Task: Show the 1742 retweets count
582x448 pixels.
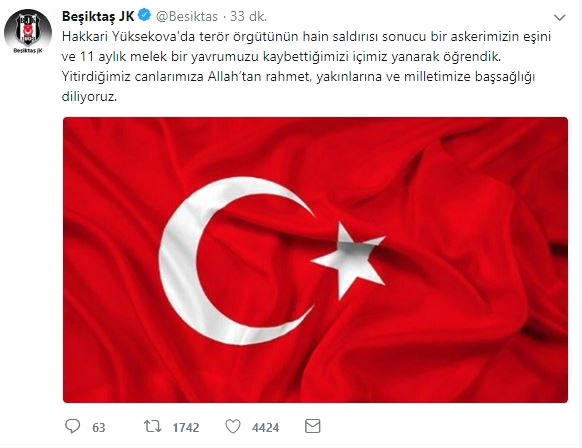Action: 186,428
